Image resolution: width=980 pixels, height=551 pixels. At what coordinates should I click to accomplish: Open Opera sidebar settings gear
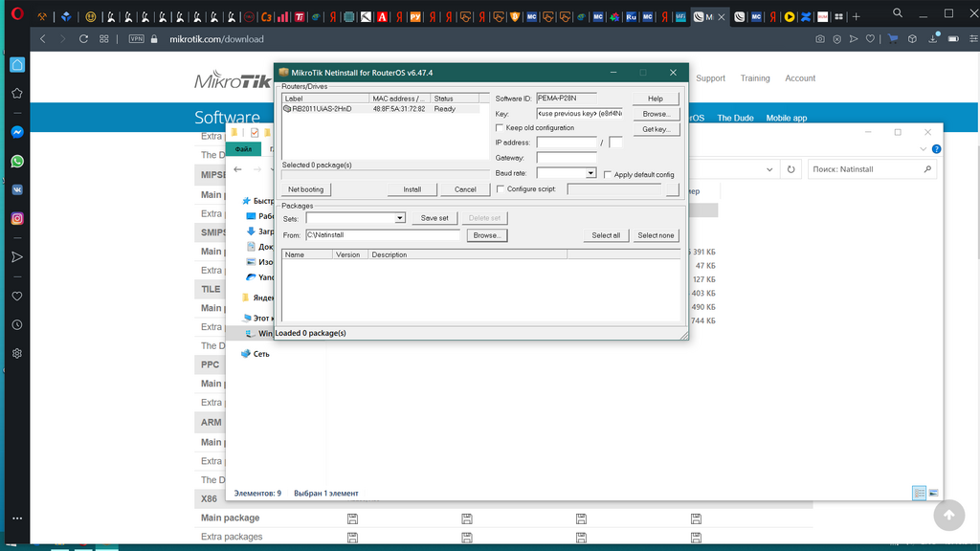tap(17, 354)
